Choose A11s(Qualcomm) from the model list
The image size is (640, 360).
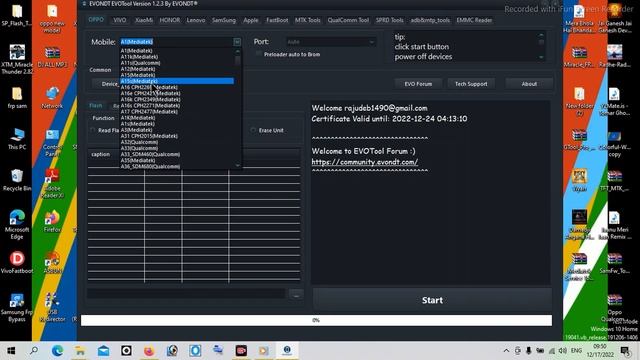tap(177, 63)
